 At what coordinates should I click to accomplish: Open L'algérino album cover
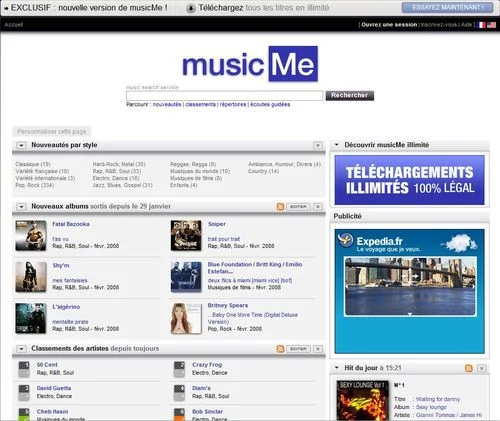coord(31,318)
